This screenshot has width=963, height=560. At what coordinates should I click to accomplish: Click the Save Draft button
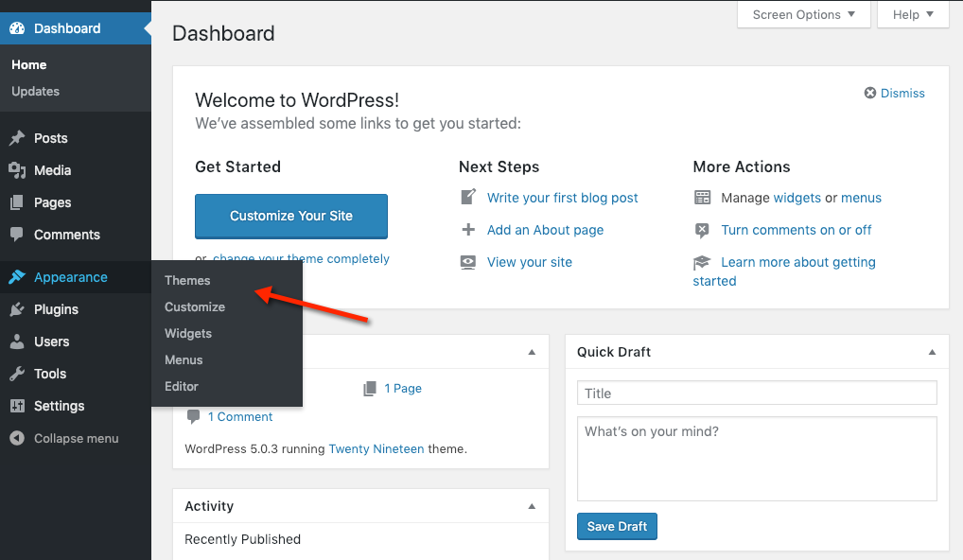tap(617, 527)
